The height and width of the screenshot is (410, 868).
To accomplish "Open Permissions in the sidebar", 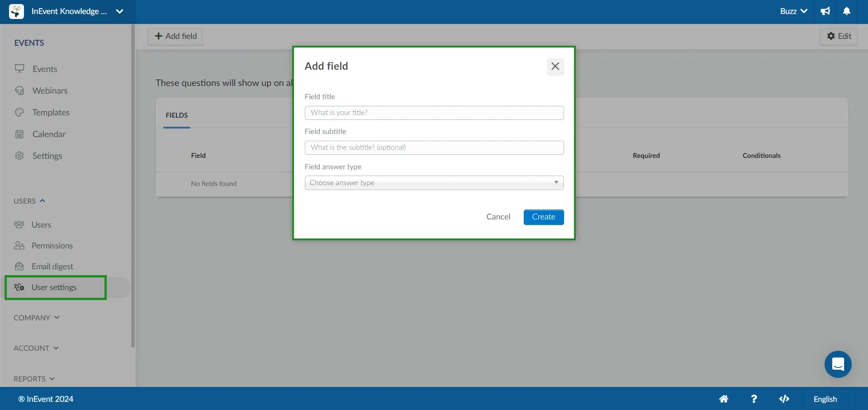I will (52, 246).
